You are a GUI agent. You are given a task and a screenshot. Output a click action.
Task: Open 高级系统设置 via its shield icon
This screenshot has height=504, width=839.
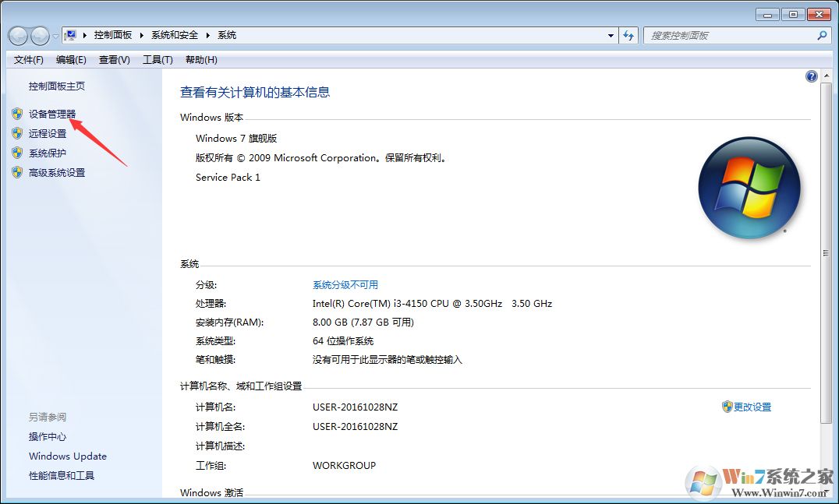pos(17,172)
